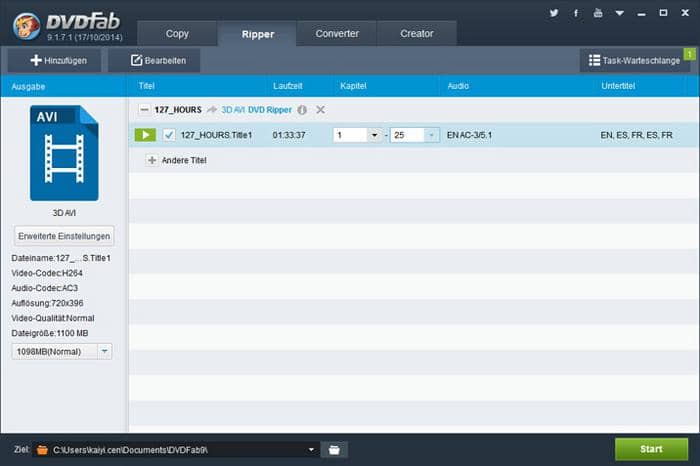Screen dimensions: 700x466
Task: Click the Laufzeit column header
Action: pyautogui.click(x=288, y=86)
